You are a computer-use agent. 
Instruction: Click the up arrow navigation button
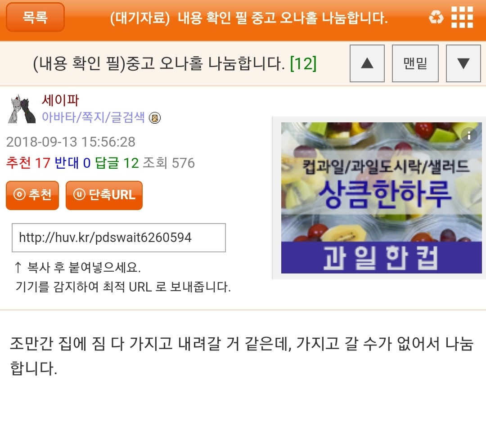coord(367,63)
